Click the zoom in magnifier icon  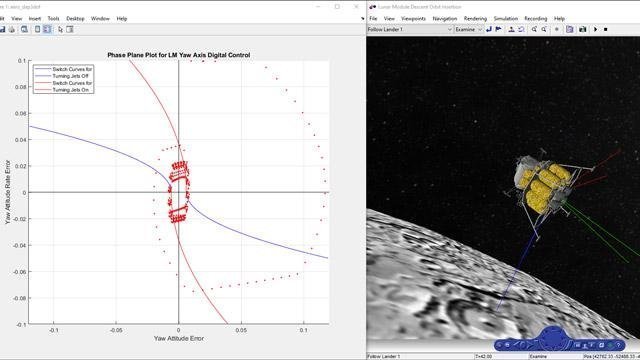pyautogui.click(x=534, y=29)
